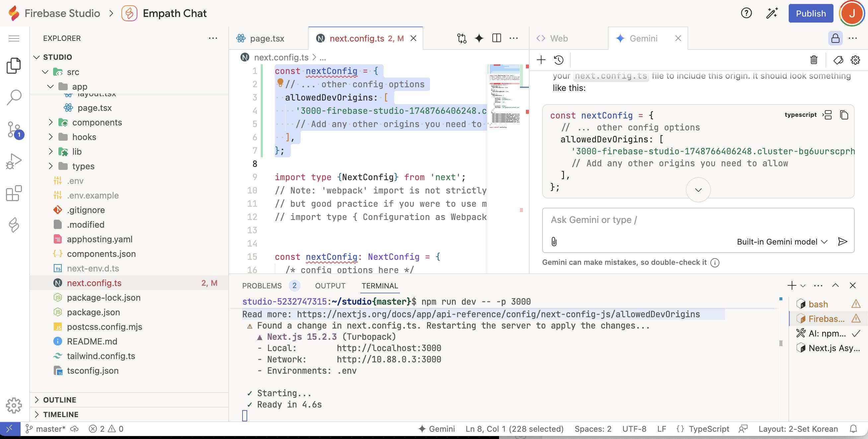This screenshot has width=868, height=439.
Task: Insert code block into file icon
Action: pyautogui.click(x=828, y=115)
